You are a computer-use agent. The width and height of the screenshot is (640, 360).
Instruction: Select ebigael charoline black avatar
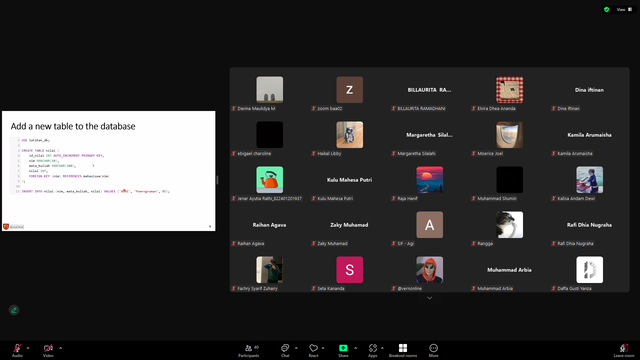(x=269, y=135)
